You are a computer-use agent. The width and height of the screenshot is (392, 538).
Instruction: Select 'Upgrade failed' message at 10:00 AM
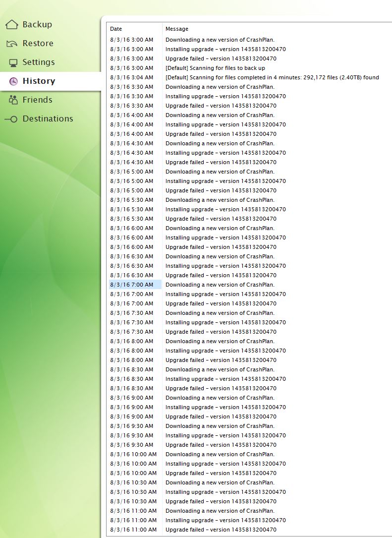coord(221,473)
